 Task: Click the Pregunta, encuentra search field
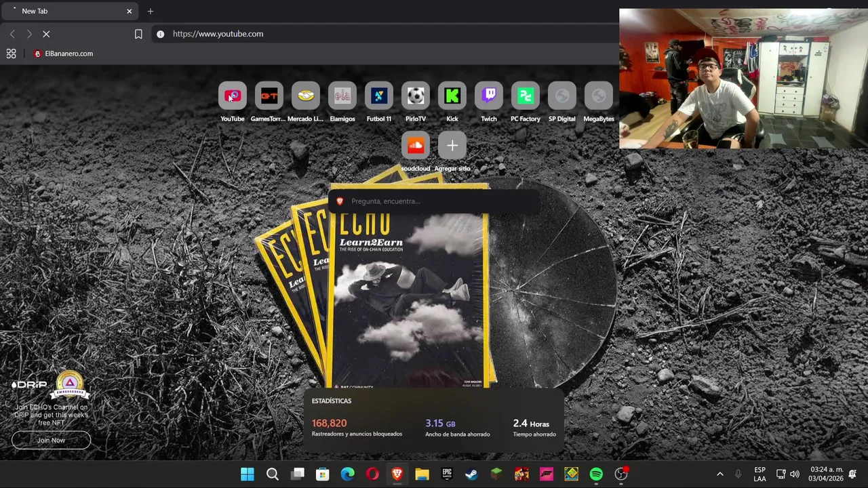click(x=434, y=201)
